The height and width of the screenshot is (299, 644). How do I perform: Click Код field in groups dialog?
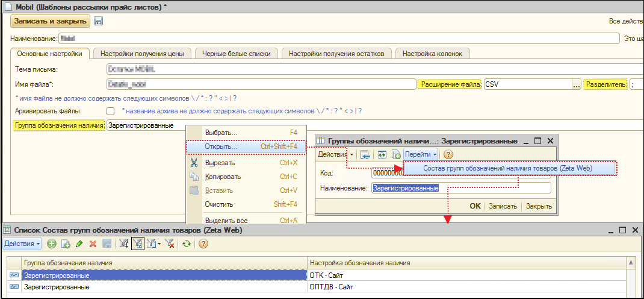pos(388,173)
